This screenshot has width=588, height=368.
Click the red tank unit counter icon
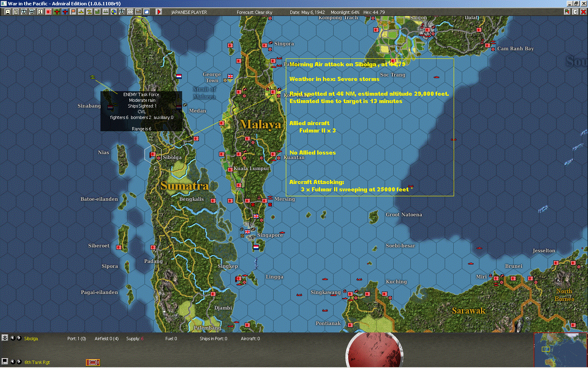pyautogui.click(x=93, y=362)
